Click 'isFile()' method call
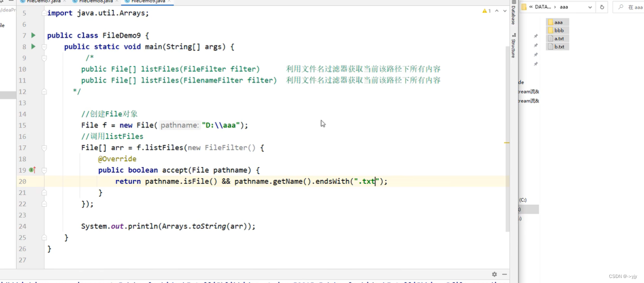The width and height of the screenshot is (644, 283). (x=201, y=181)
